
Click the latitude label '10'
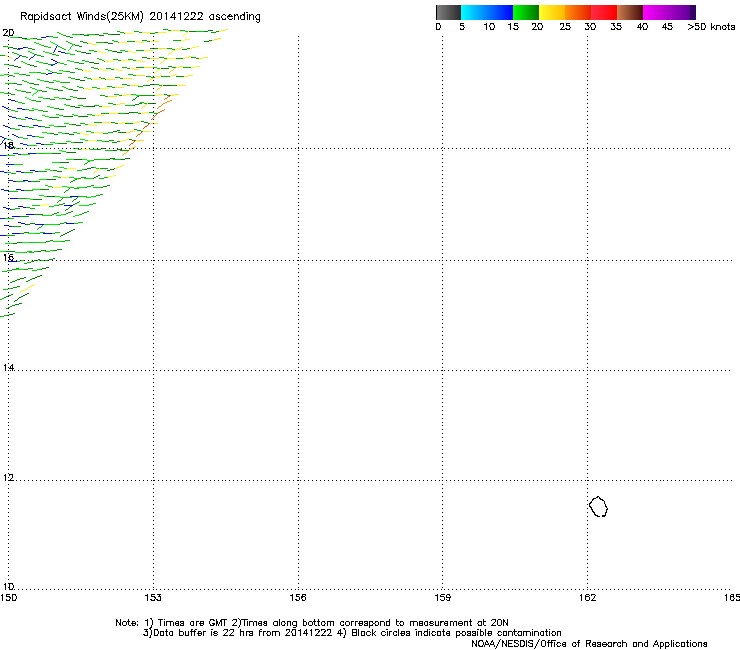(x=8, y=586)
